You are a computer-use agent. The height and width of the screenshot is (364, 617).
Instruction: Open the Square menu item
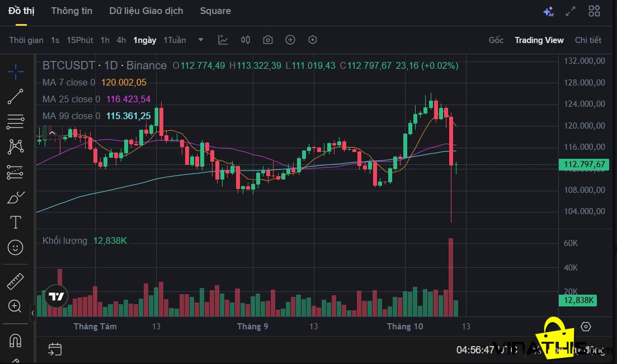215,11
